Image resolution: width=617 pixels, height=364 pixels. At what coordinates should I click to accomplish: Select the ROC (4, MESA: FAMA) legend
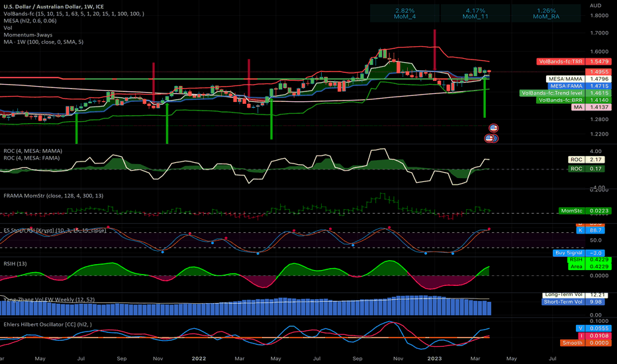[32, 158]
